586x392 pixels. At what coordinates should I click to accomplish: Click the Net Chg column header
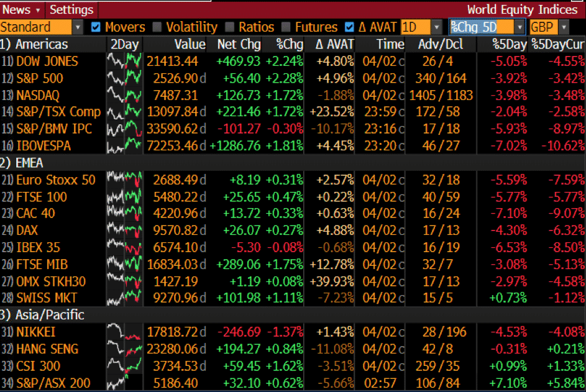pyautogui.click(x=239, y=44)
